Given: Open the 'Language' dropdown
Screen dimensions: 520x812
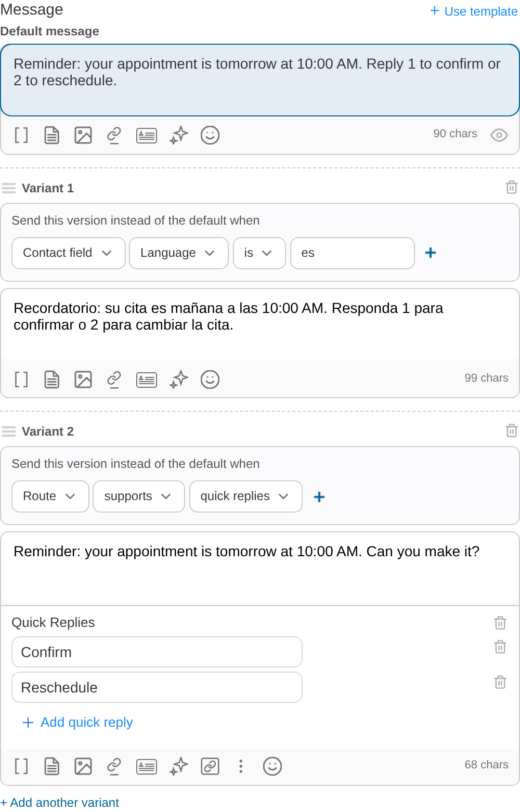Looking at the screenshot, I should coord(179,253).
